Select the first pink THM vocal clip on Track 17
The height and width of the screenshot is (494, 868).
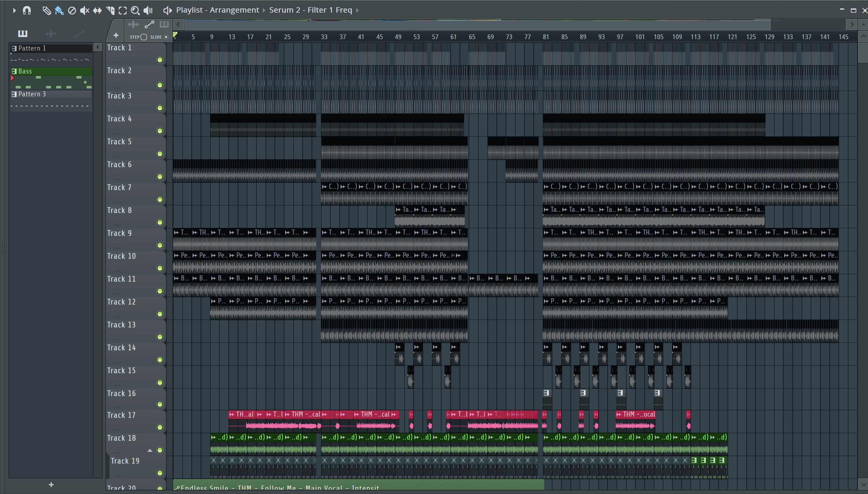click(242, 421)
